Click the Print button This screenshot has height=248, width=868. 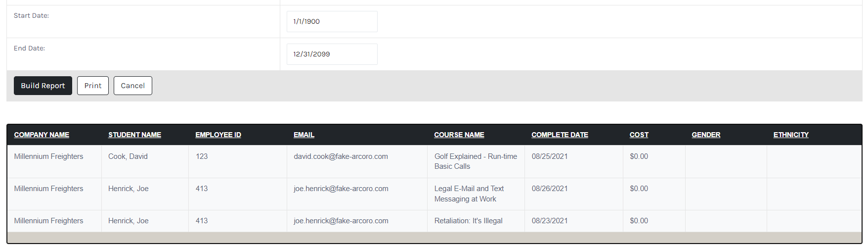(93, 86)
